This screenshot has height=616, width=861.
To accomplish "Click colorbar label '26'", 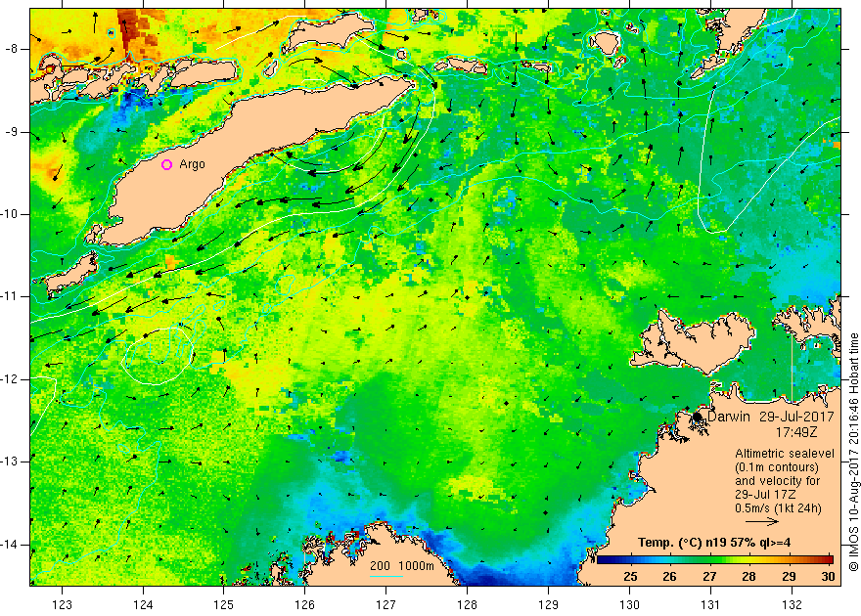I will [x=669, y=577].
